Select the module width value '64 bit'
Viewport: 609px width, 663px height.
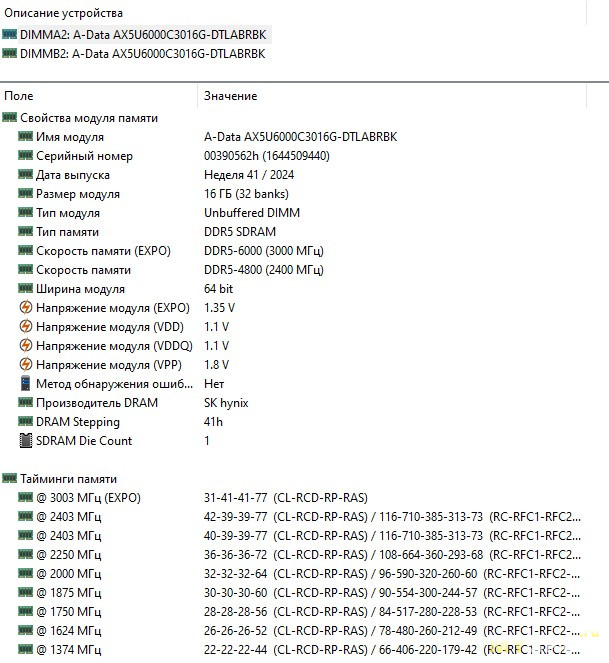click(x=219, y=289)
